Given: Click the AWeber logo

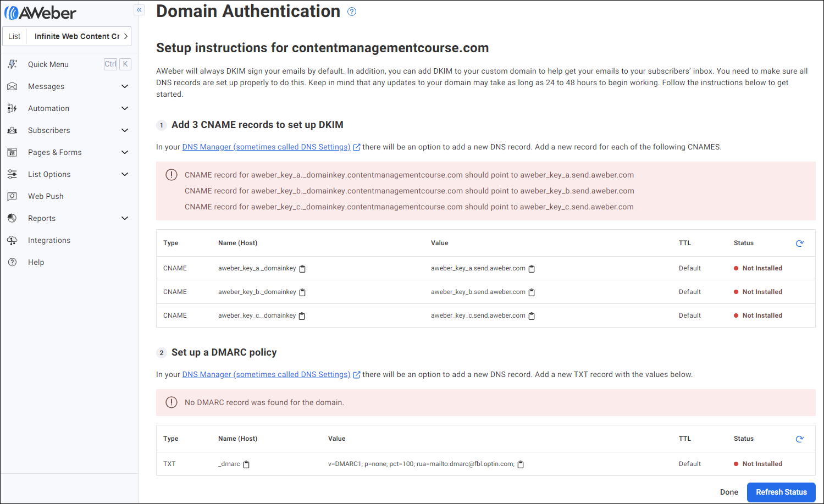Looking at the screenshot, I should point(40,13).
